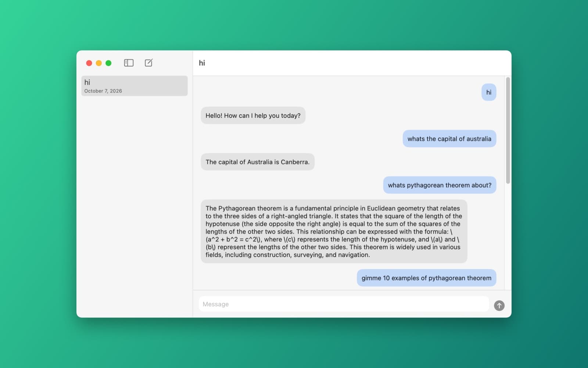This screenshot has width=588, height=368.
Task: Select 'gimme 10 examples of pythagorean theorem' message
Action: point(426,278)
